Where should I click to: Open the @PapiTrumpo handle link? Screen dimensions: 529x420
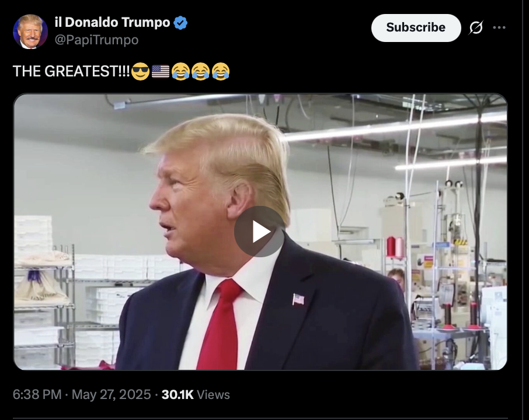[x=96, y=40]
